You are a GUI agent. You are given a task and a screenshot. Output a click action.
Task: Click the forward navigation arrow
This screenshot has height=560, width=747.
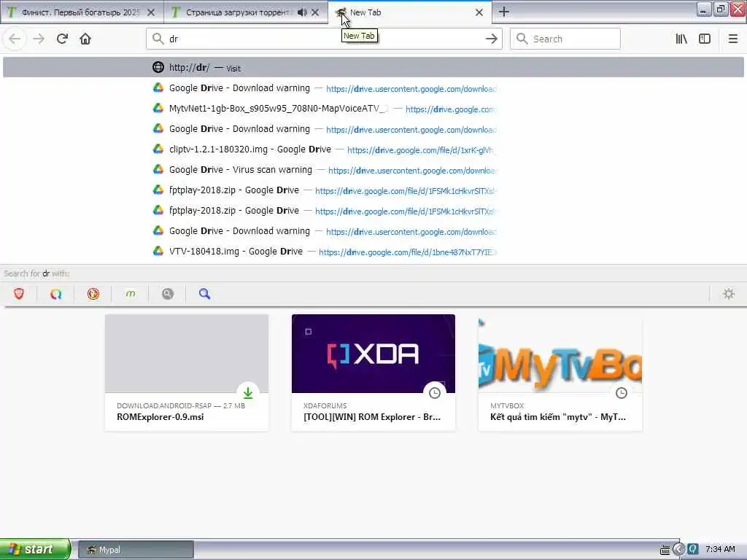(39, 39)
